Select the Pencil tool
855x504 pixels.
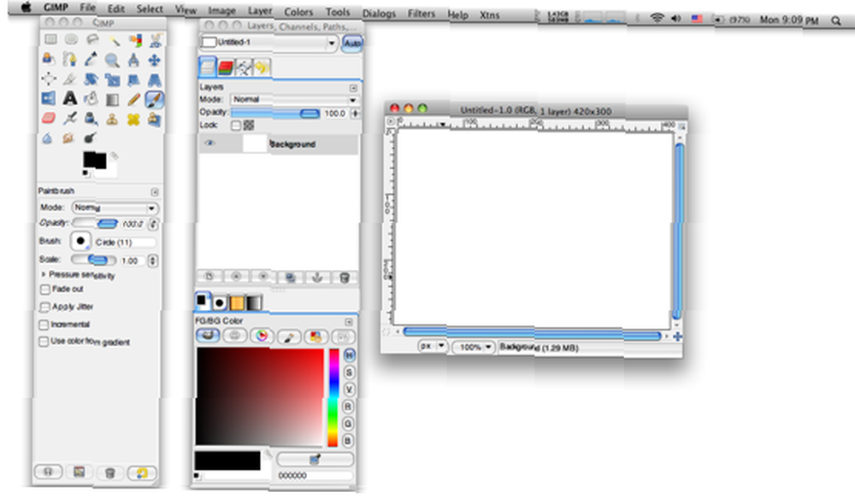(133, 100)
